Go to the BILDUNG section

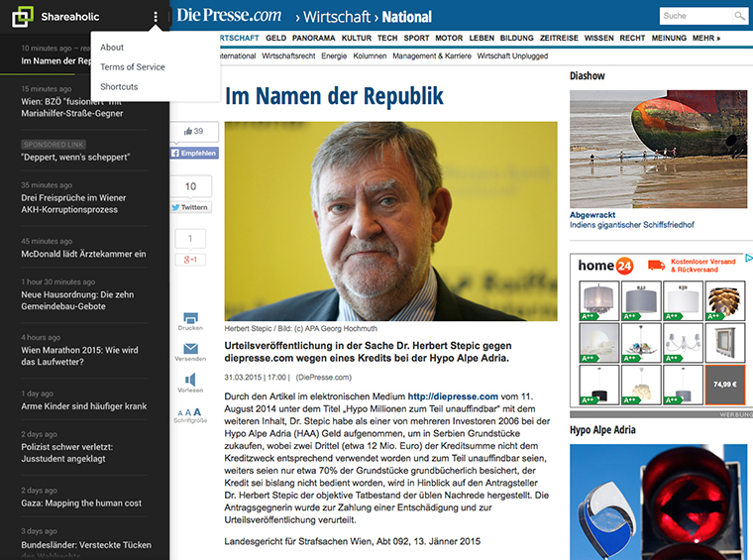click(517, 38)
